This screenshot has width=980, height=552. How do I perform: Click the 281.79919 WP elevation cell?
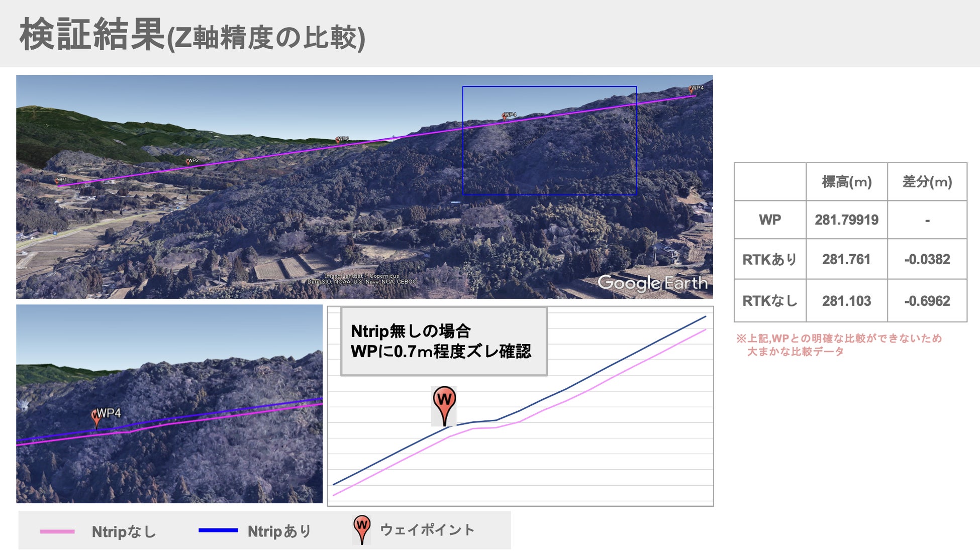846,220
